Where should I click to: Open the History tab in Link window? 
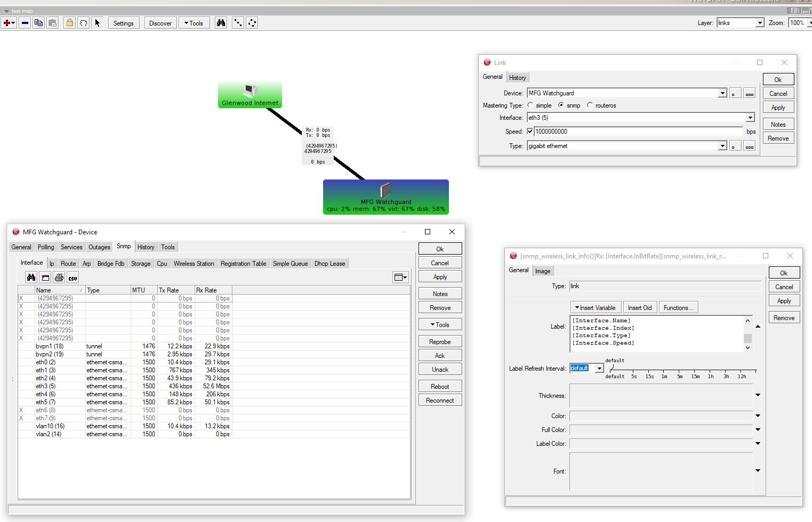(517, 78)
